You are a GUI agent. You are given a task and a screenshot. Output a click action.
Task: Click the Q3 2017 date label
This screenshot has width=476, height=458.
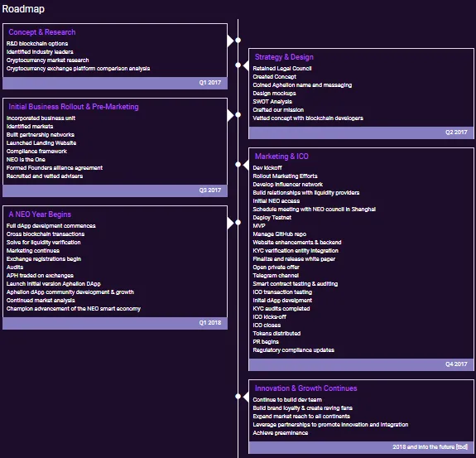[210, 190]
